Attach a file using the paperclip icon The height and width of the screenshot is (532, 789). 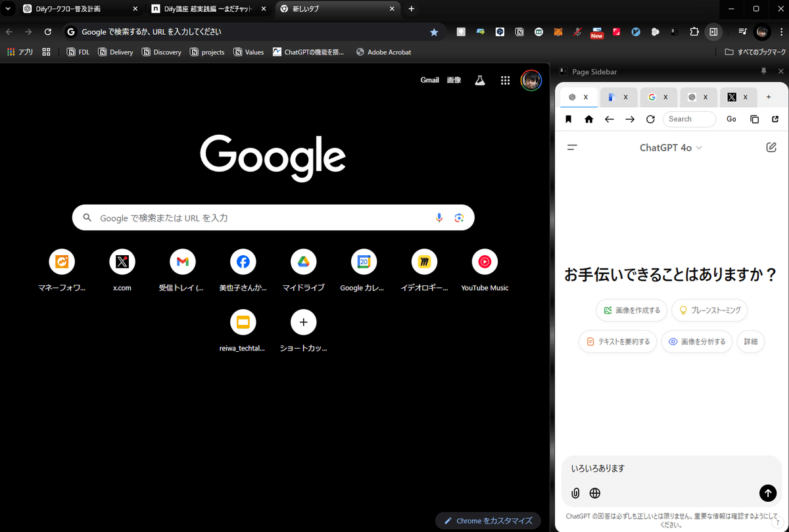(575, 493)
